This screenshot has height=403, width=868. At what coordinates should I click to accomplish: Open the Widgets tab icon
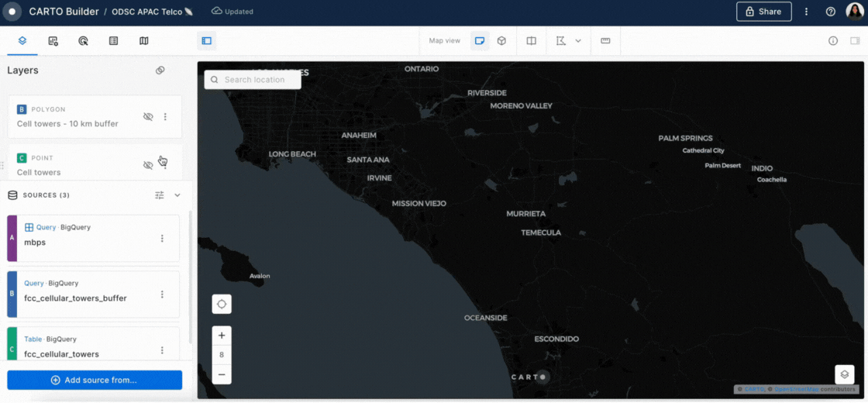point(53,40)
